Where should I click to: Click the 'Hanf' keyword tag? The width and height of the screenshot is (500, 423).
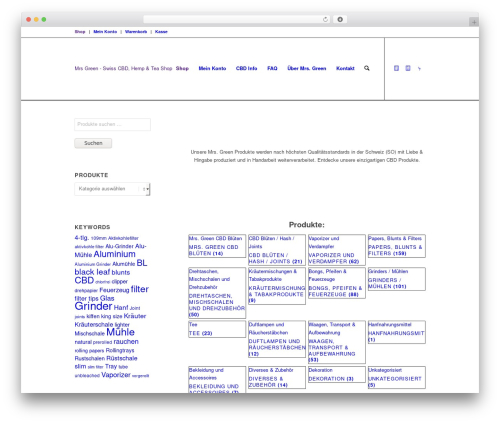click(x=121, y=307)
